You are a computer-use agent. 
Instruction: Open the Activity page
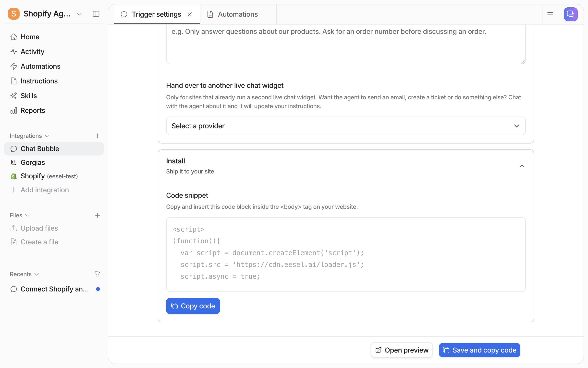click(54, 52)
